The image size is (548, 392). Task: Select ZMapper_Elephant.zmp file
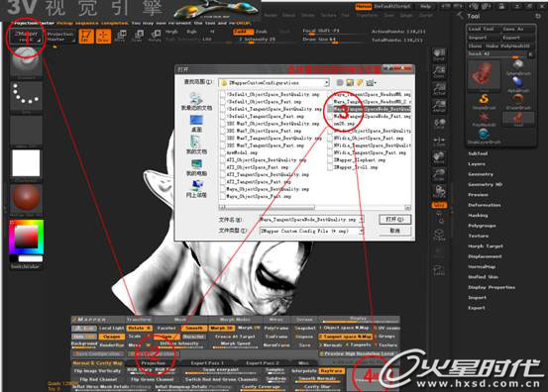[357, 160]
